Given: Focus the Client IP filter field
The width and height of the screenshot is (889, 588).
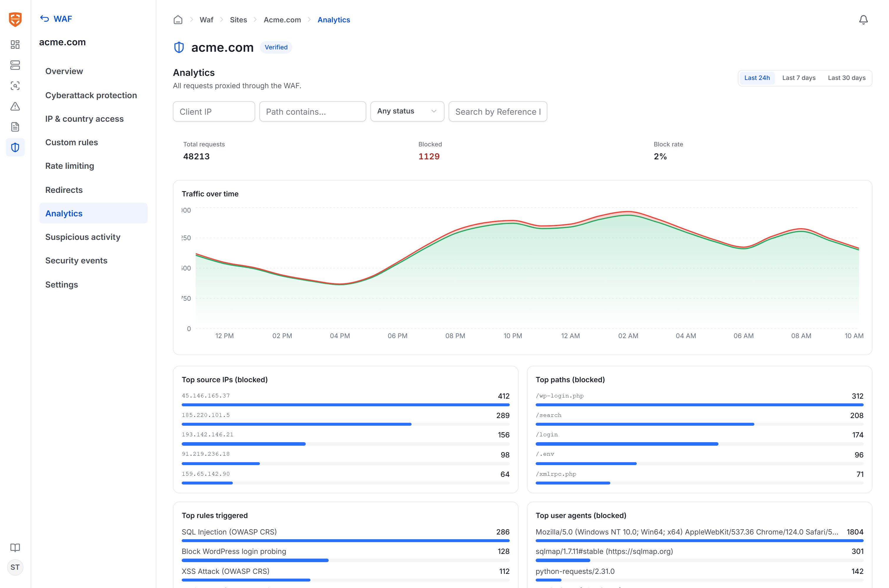Looking at the screenshot, I should pos(214,111).
